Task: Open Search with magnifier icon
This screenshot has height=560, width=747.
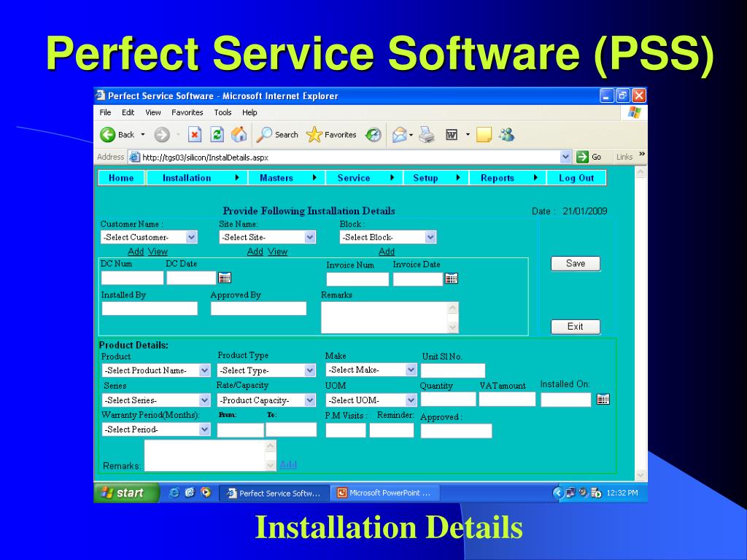Action: click(263, 135)
